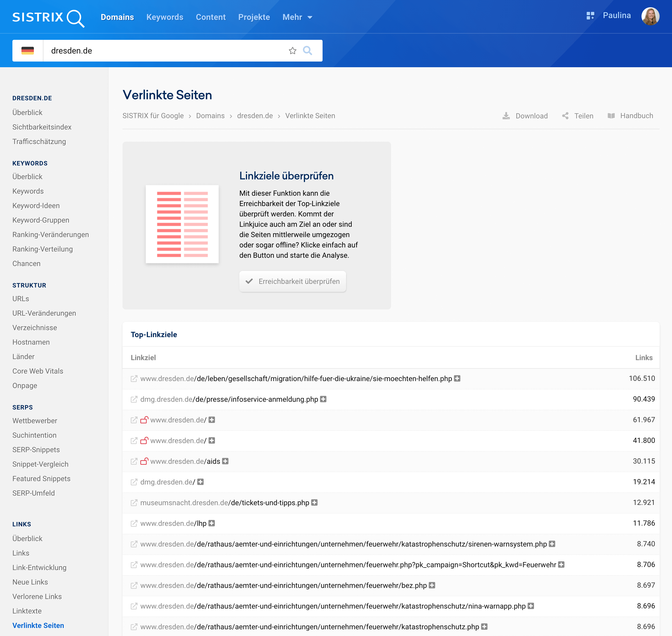The width and height of the screenshot is (672, 636).
Task: Open external link icon for dmg.dresden.de/ row
Action: click(x=134, y=482)
